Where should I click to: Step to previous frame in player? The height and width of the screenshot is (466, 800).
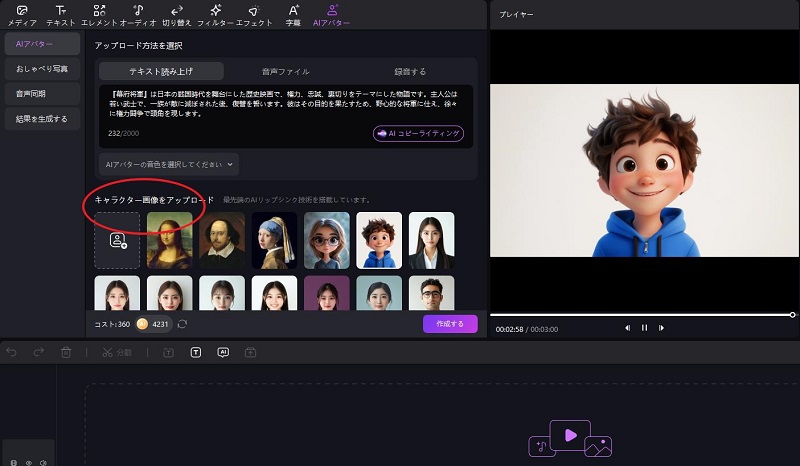tap(628, 328)
